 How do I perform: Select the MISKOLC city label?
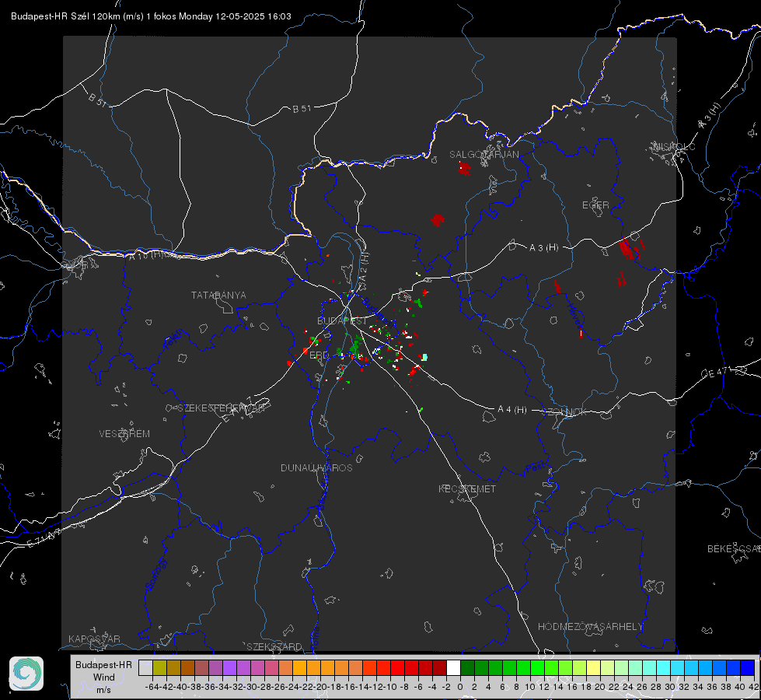click(674, 146)
